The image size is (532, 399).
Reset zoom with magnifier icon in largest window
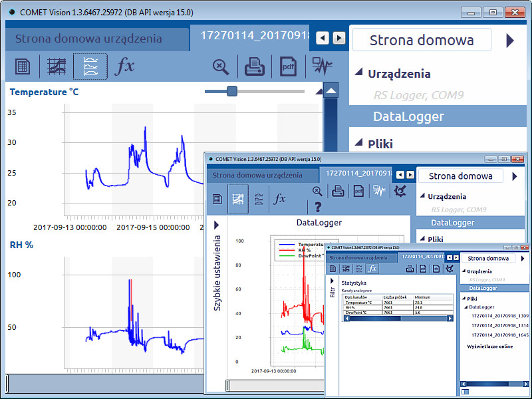[221, 66]
